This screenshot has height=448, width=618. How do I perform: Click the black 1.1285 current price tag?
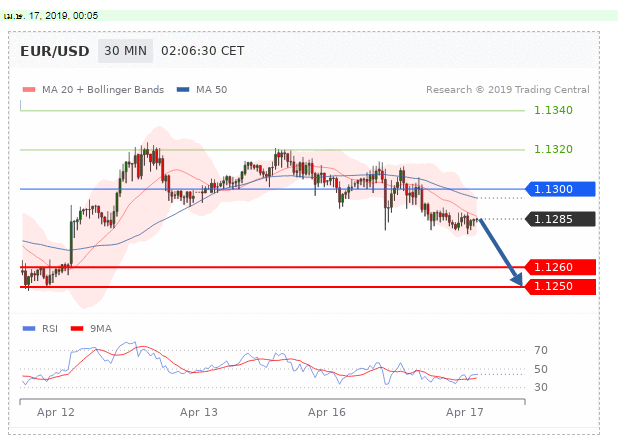[x=560, y=219]
